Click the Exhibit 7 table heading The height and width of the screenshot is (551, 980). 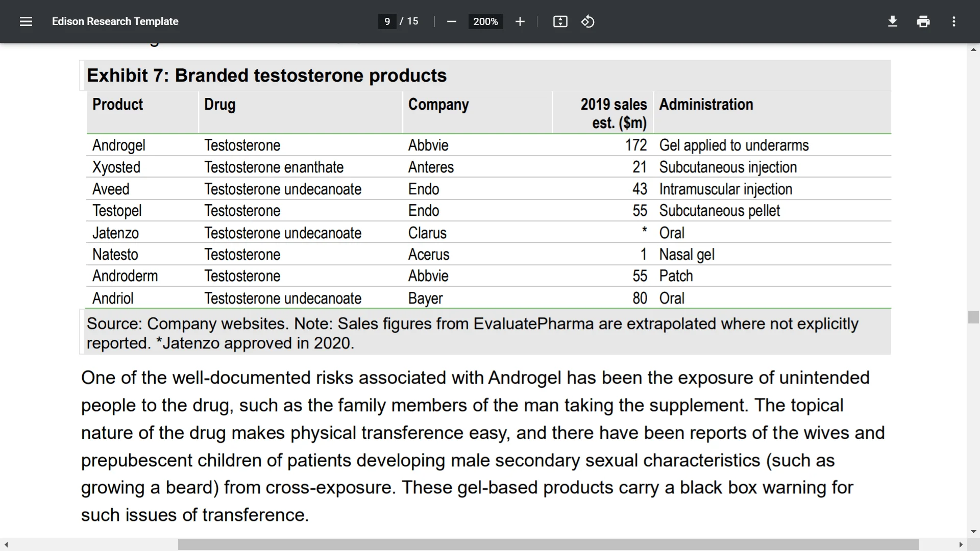[266, 76]
